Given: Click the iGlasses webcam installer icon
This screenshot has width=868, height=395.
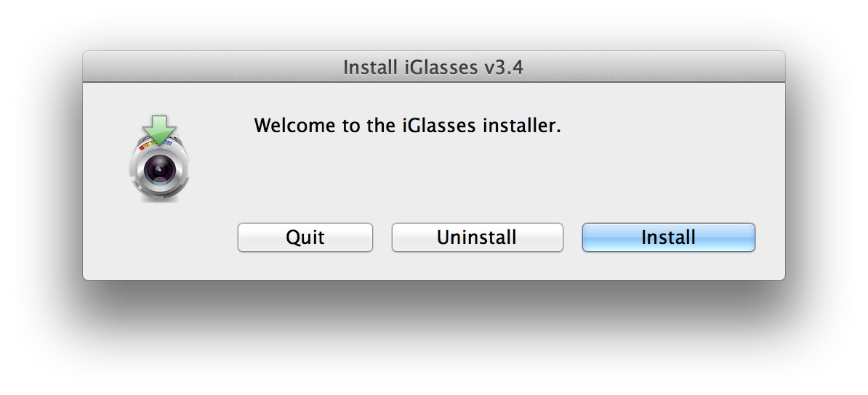Looking at the screenshot, I should pos(159,158).
